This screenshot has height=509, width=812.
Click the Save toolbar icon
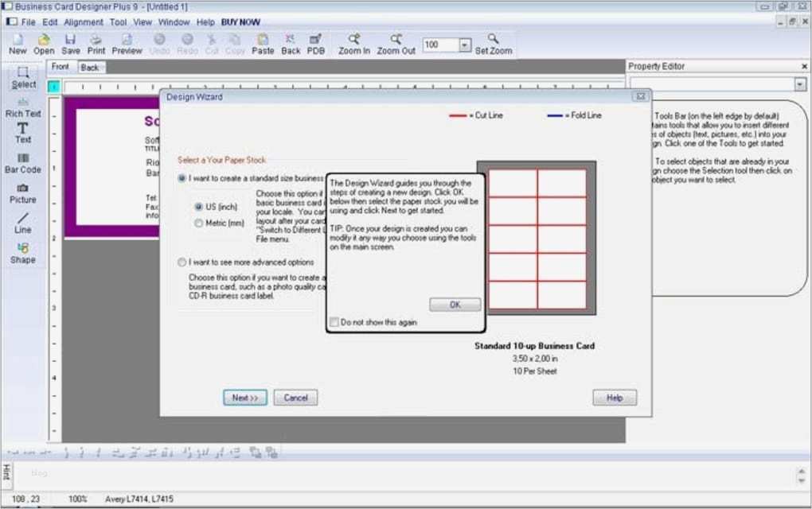point(71,44)
